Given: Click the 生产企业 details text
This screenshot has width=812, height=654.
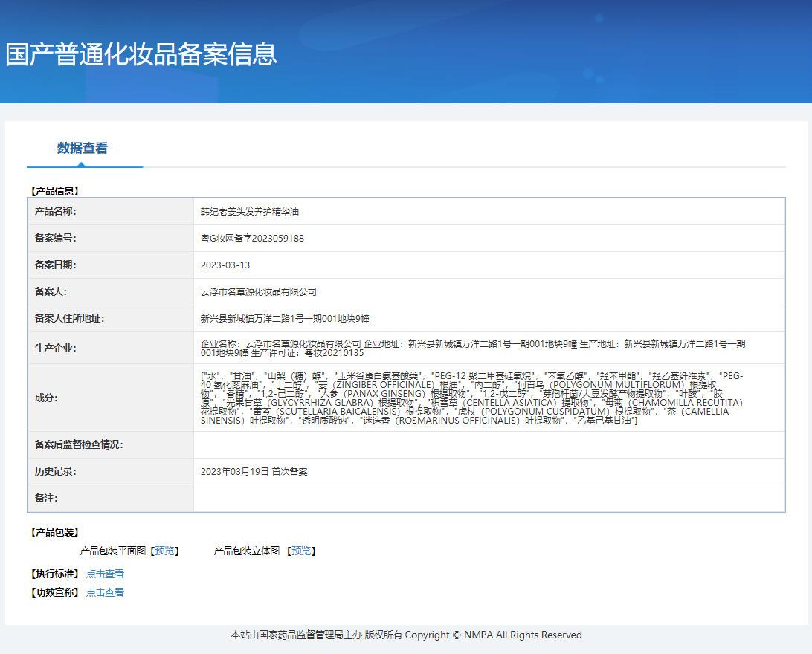Looking at the screenshot, I should tap(473, 348).
